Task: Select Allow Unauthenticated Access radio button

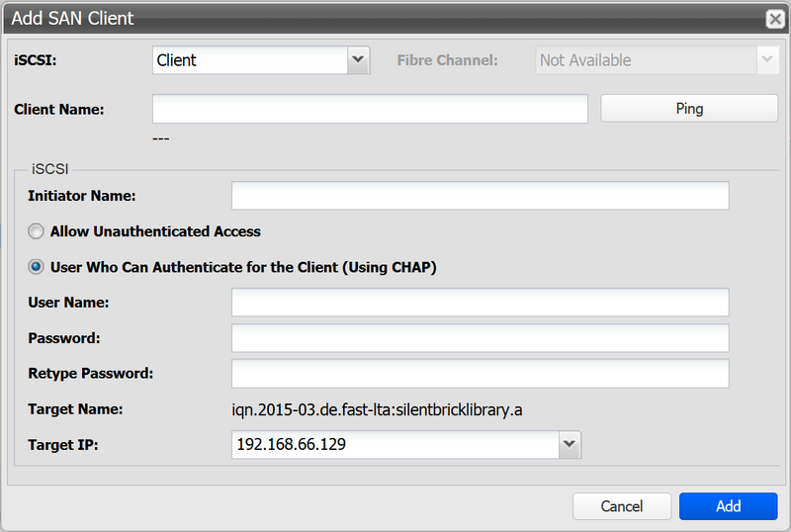Action: 37,231
